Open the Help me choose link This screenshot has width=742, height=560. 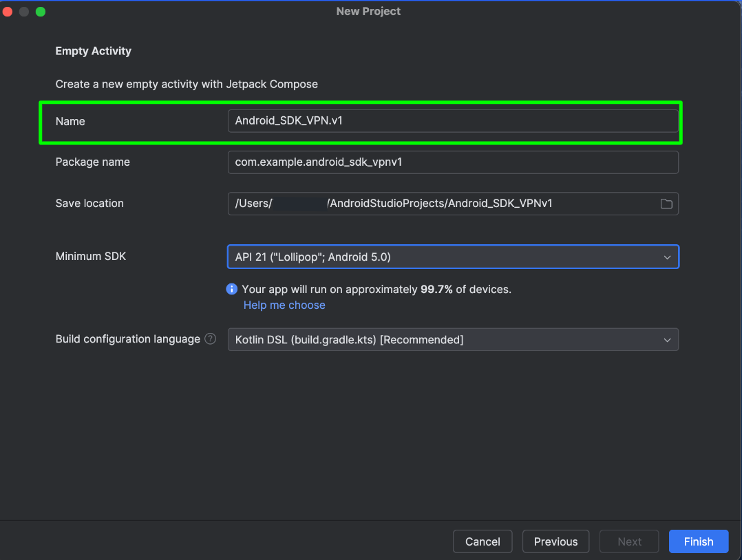coord(284,305)
